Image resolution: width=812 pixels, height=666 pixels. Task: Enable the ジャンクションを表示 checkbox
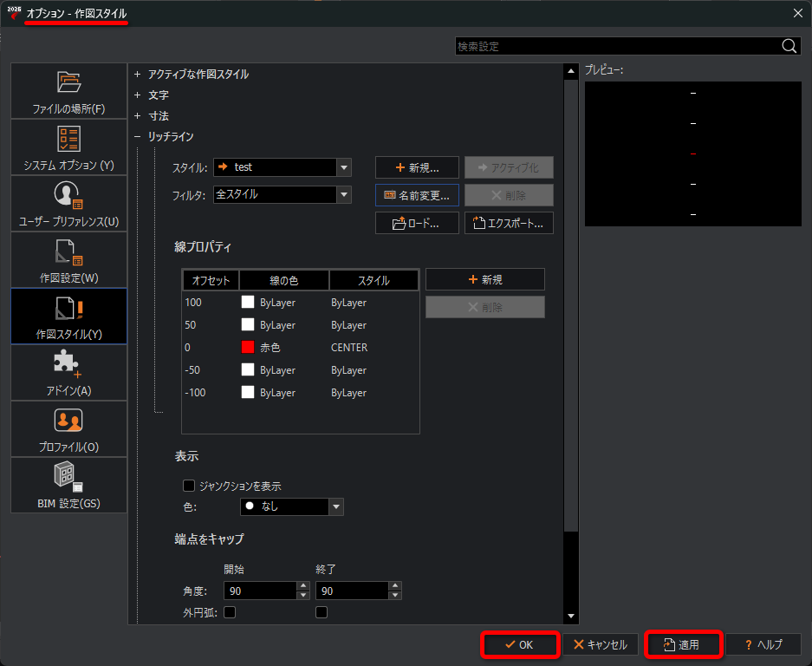pos(189,486)
